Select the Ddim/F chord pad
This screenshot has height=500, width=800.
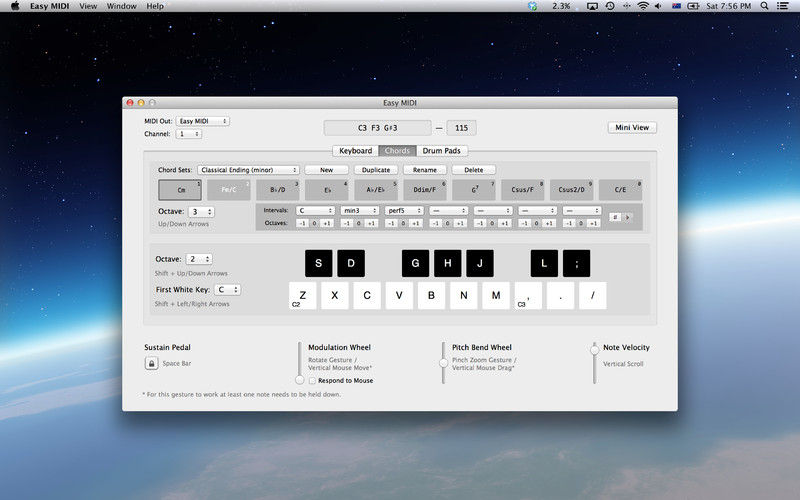click(425, 190)
